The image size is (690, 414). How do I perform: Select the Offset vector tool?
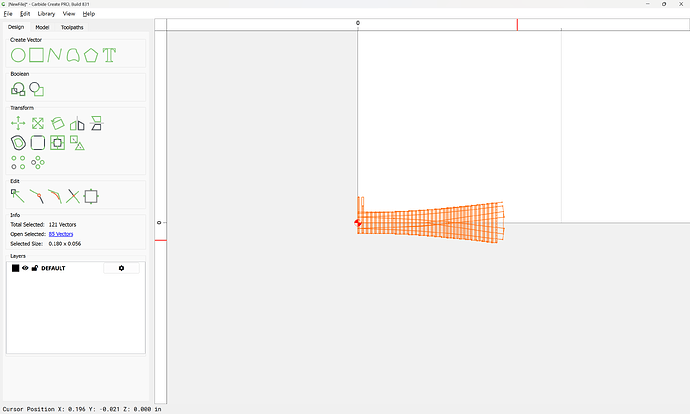18,143
